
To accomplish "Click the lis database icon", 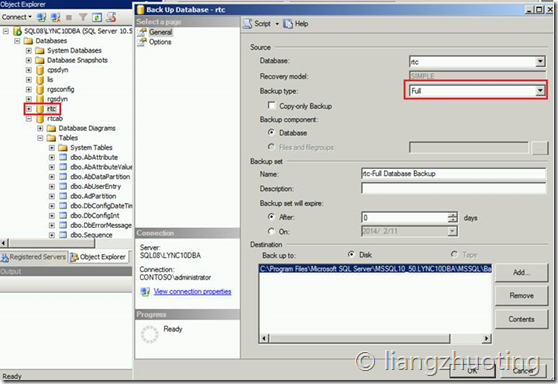I will (40, 79).
